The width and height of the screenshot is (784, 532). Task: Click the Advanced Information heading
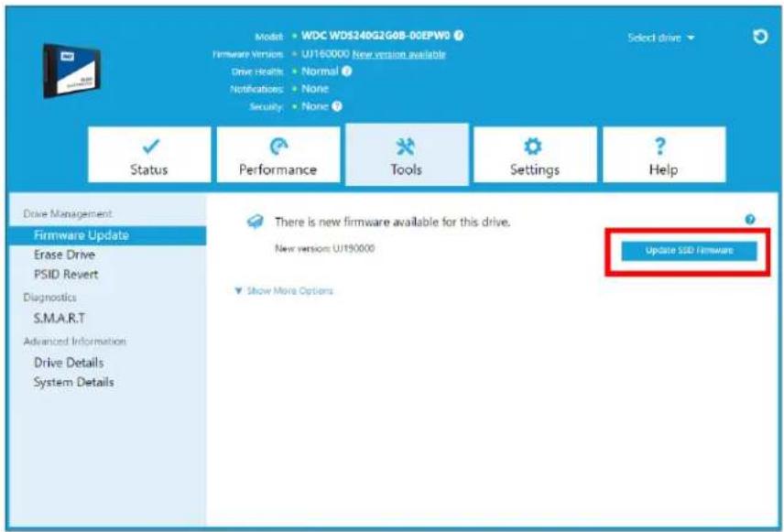tap(74, 341)
